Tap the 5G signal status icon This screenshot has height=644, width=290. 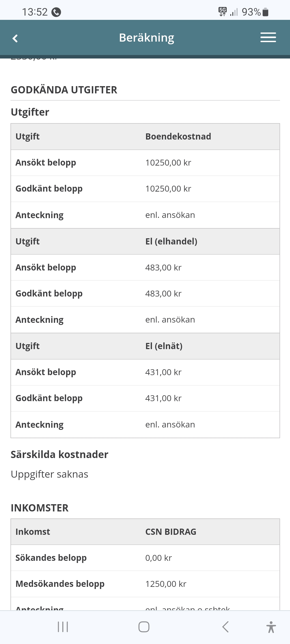coord(223,12)
